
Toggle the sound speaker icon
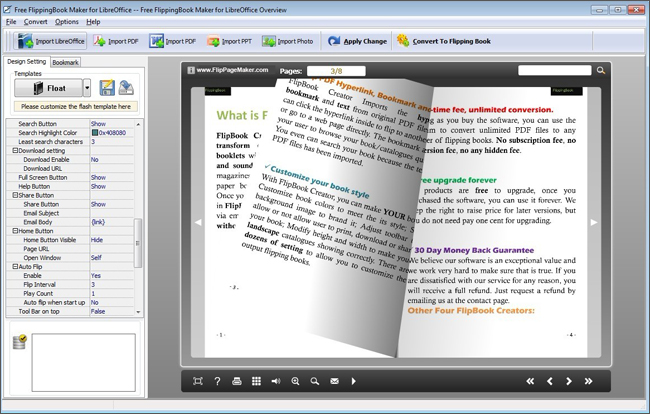[276, 381]
